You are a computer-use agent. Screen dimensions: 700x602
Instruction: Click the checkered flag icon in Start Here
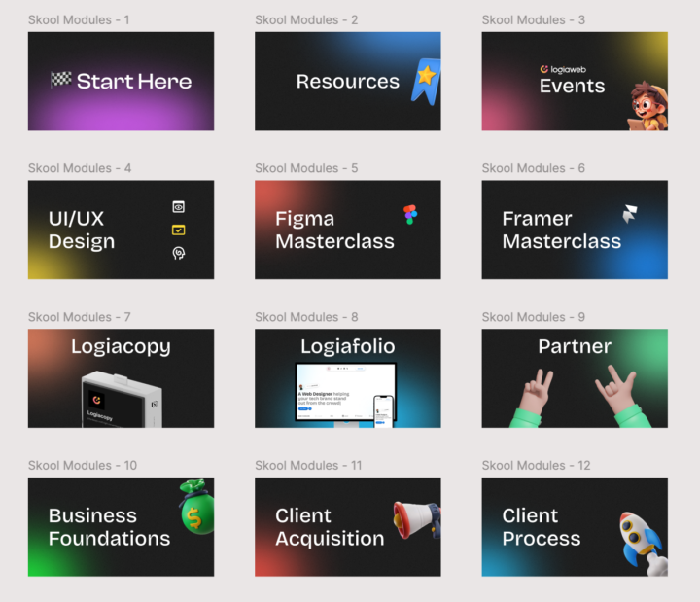tap(60, 80)
